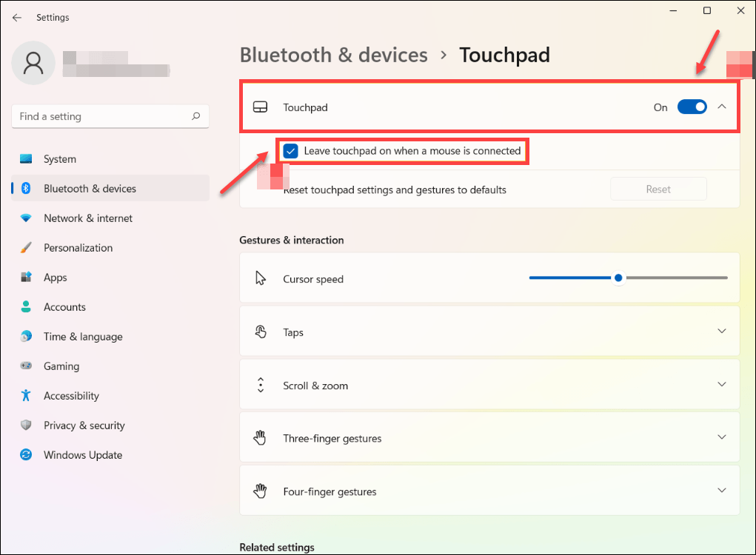The width and height of the screenshot is (756, 555).
Task: Expand Three-finger gestures options
Action: pyautogui.click(x=722, y=438)
